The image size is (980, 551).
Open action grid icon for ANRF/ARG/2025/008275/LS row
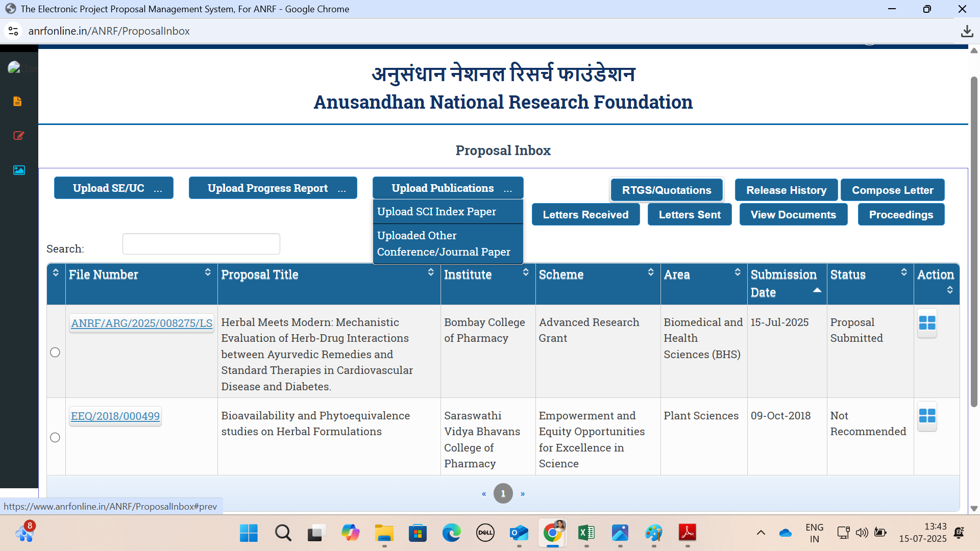[927, 323]
